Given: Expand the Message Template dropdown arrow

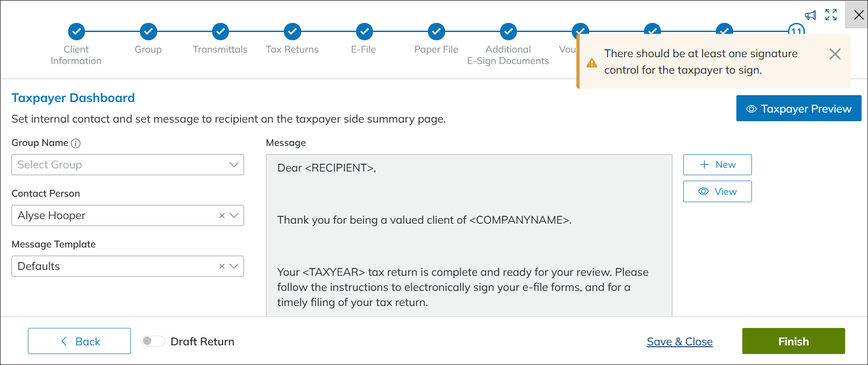Looking at the screenshot, I should tap(234, 266).
